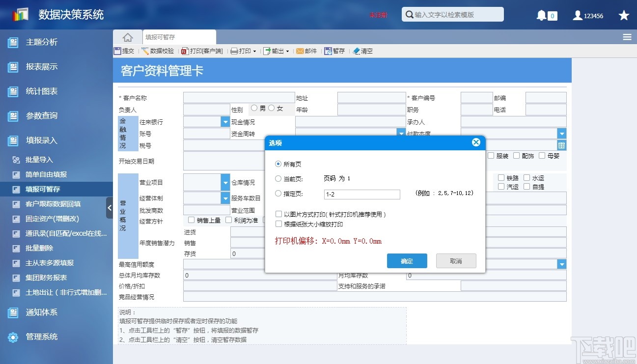Run 数据校验 data validation from toolbar

[157, 50]
